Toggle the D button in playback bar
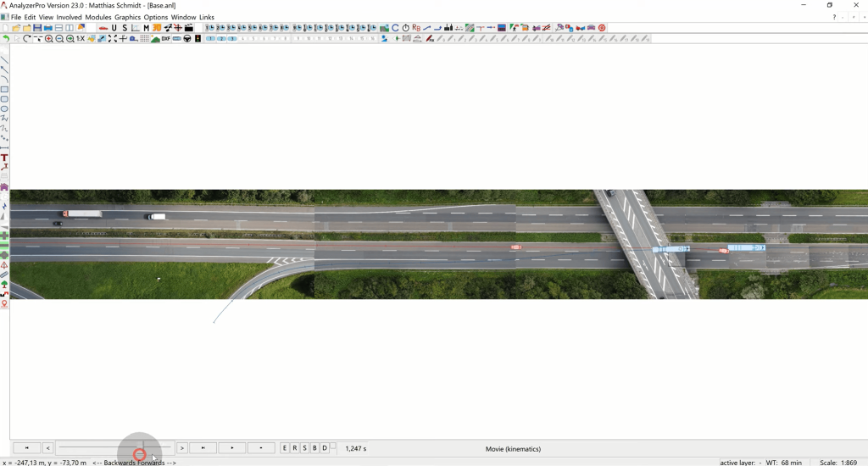 click(325, 448)
